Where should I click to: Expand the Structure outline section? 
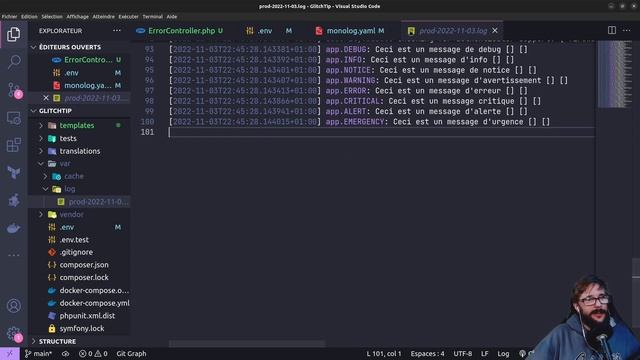click(x=79, y=341)
